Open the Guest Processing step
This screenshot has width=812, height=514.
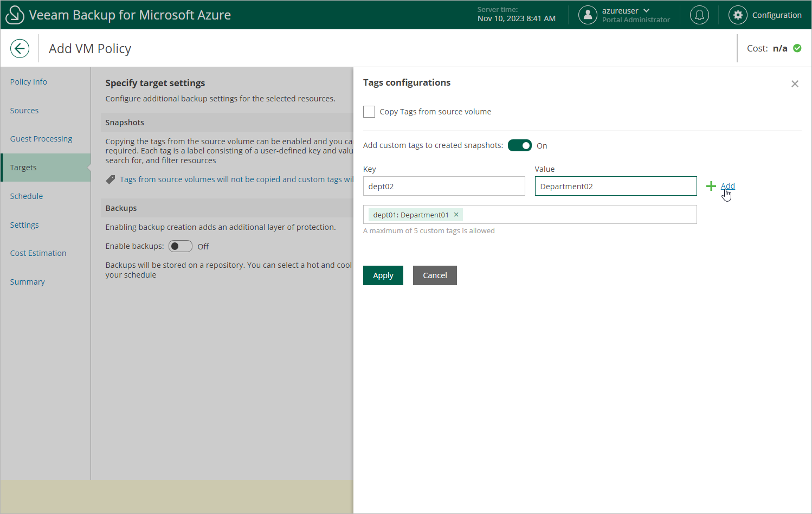tap(41, 139)
